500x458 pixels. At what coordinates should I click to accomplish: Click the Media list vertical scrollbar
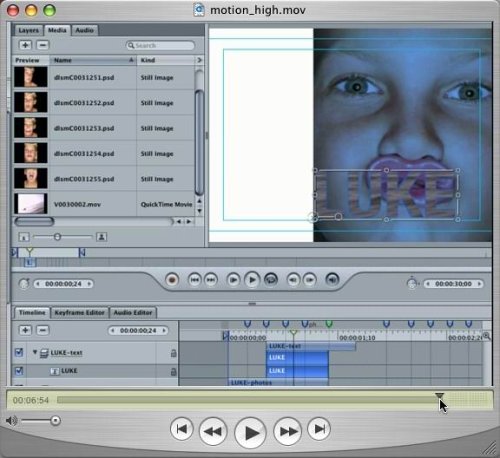[x=199, y=143]
